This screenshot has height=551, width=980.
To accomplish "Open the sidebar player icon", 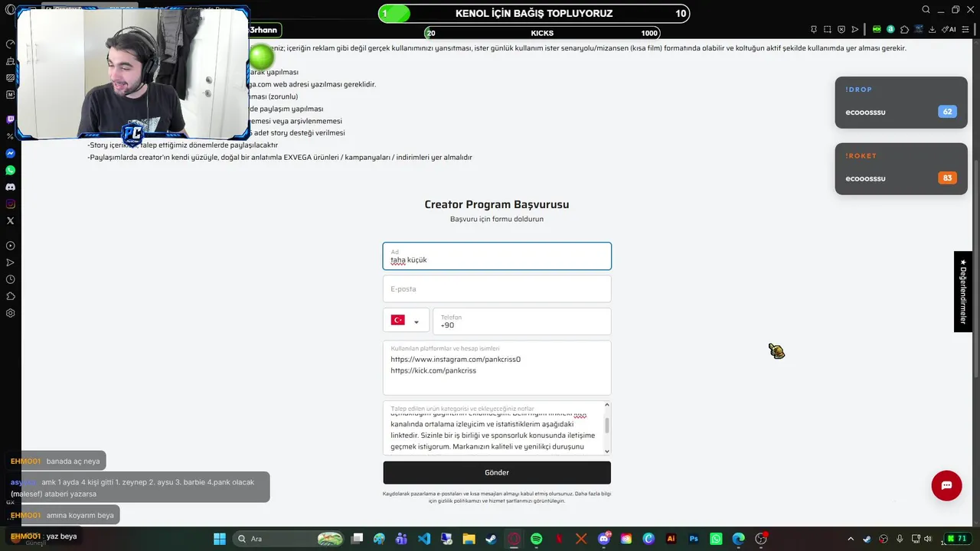I will [10, 246].
